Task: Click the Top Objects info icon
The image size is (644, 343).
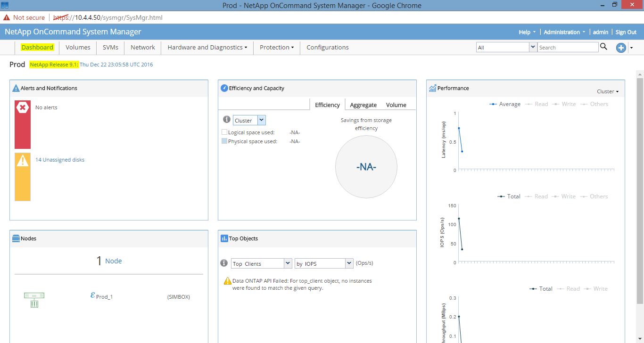Action: 223,263
